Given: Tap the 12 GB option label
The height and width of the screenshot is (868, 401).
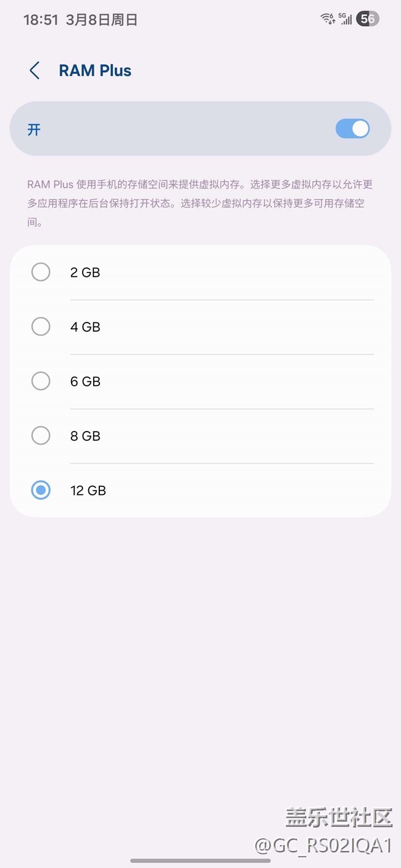Looking at the screenshot, I should [x=88, y=491].
